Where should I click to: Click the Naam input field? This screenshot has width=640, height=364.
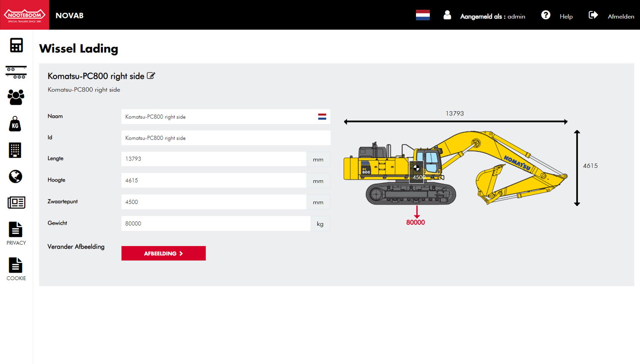click(226, 116)
